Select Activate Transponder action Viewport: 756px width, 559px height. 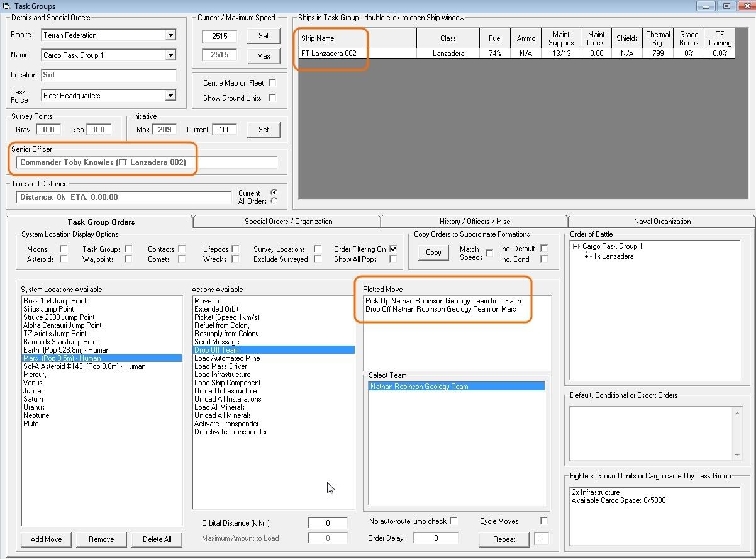(x=274, y=424)
